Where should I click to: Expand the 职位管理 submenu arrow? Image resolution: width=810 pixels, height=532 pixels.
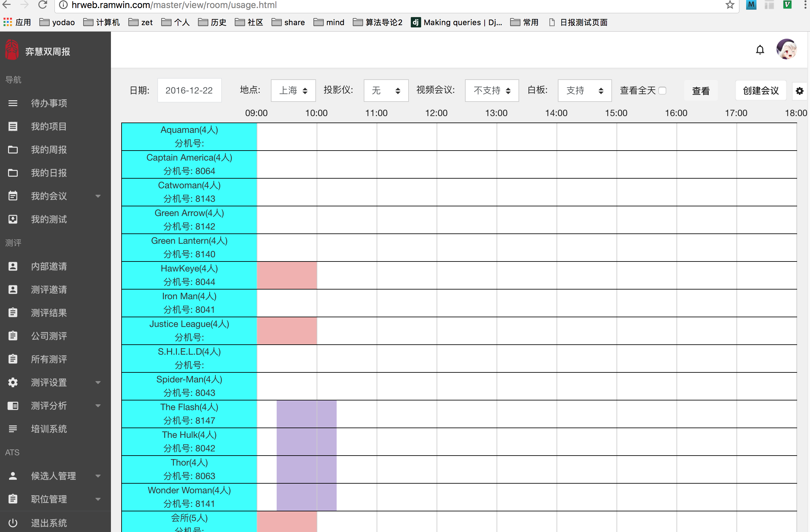[98, 499]
